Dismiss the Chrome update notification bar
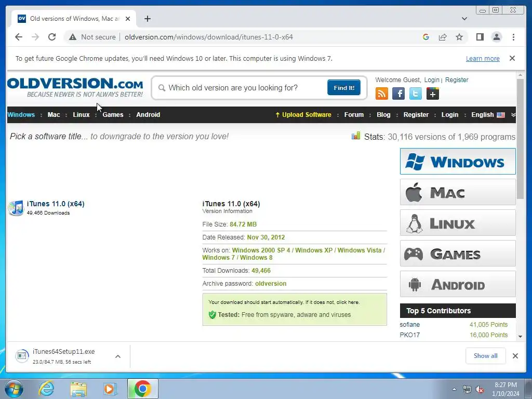The width and height of the screenshot is (532, 399). click(512, 58)
